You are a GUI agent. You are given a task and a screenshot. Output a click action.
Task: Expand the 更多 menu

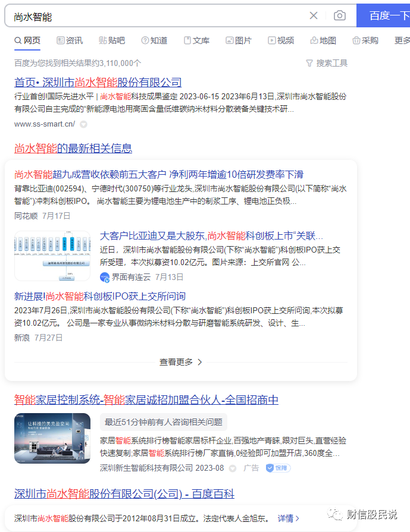coord(402,40)
